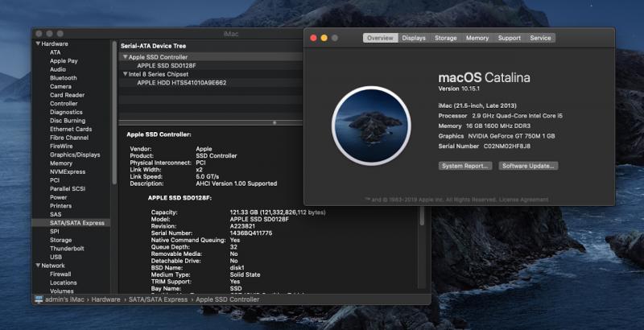This screenshot has width=644, height=330.
Task: Click the pane divider handle below device tree
Action: [275, 122]
